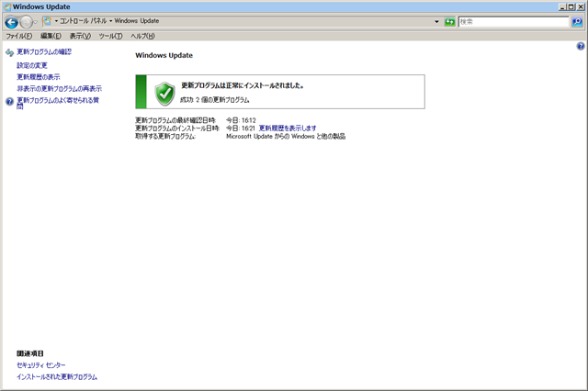Screen dimensions: 588x391
Task: Open the address bar history dropdown
Action: click(436, 22)
